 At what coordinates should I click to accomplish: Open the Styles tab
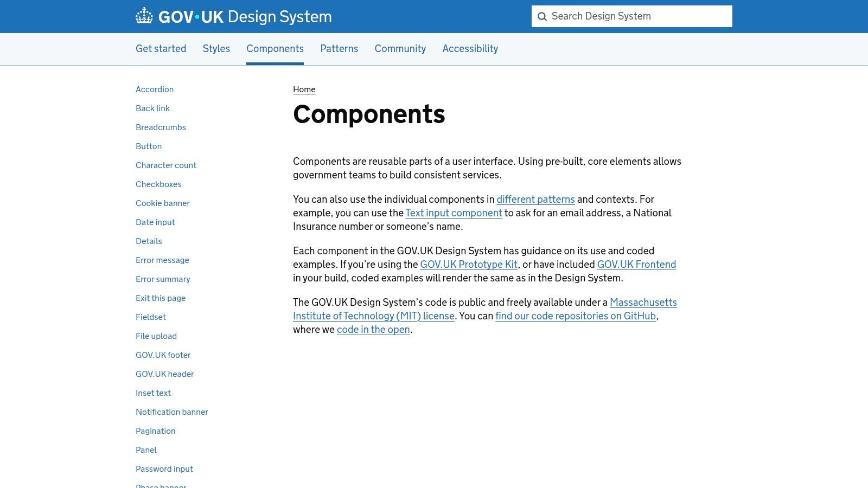click(x=216, y=49)
